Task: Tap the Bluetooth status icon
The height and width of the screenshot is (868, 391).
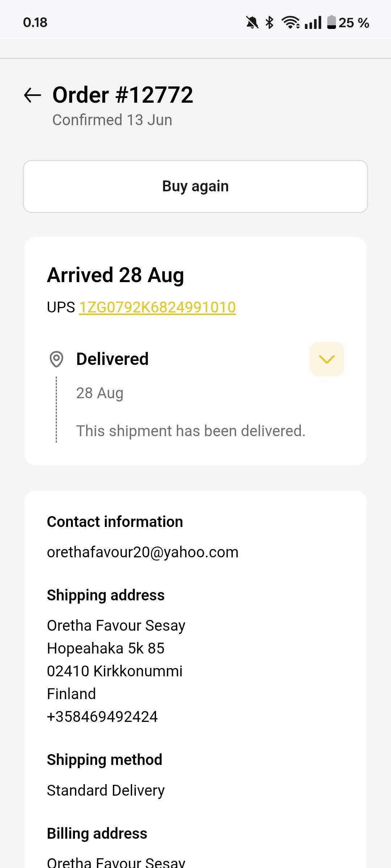Action: [269, 23]
